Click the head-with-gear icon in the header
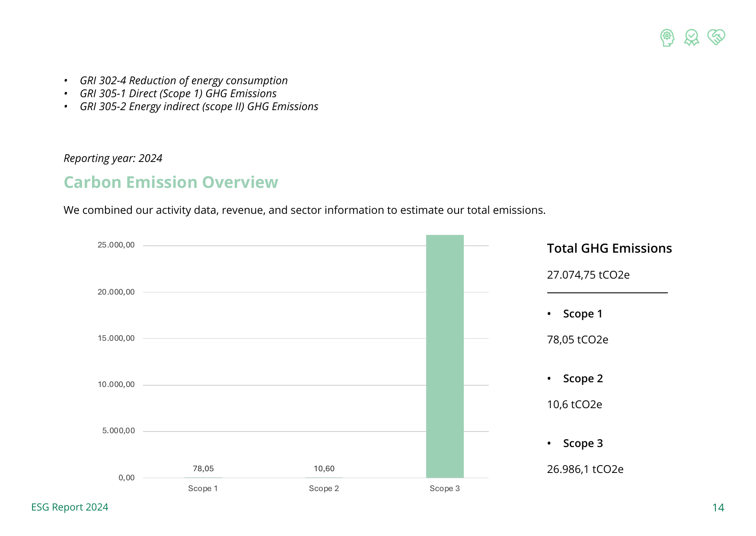The height and width of the screenshot is (536, 756). (x=667, y=38)
